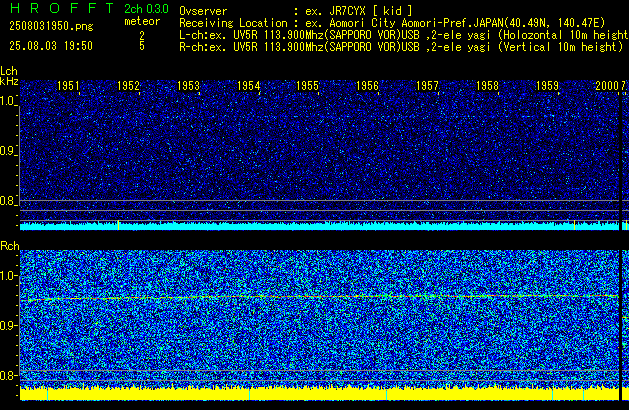Click the 1955 time marker
This screenshot has width=629, height=410.
click(308, 86)
